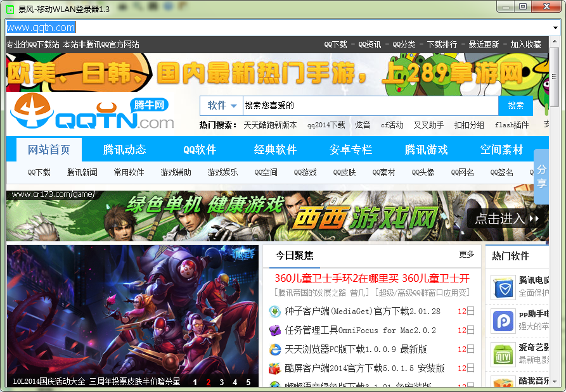Click the 搜索您喜爱的 search box
This screenshot has height=392, width=566.
(x=370, y=106)
